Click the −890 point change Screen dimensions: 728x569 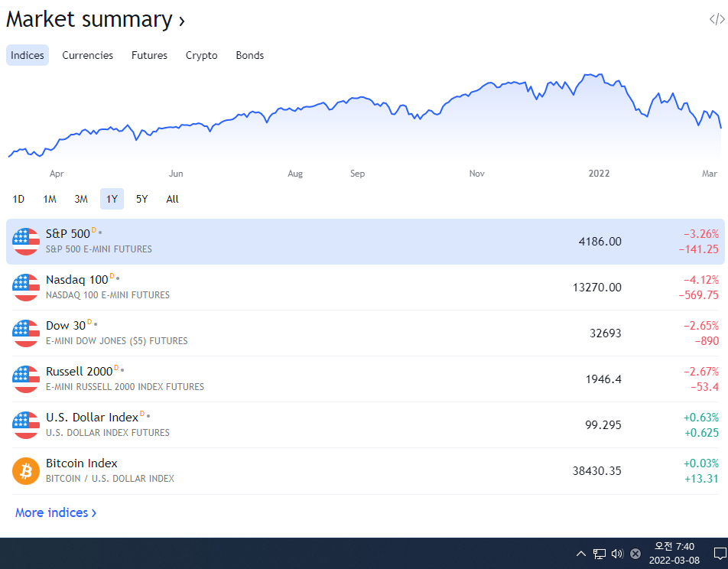(707, 341)
